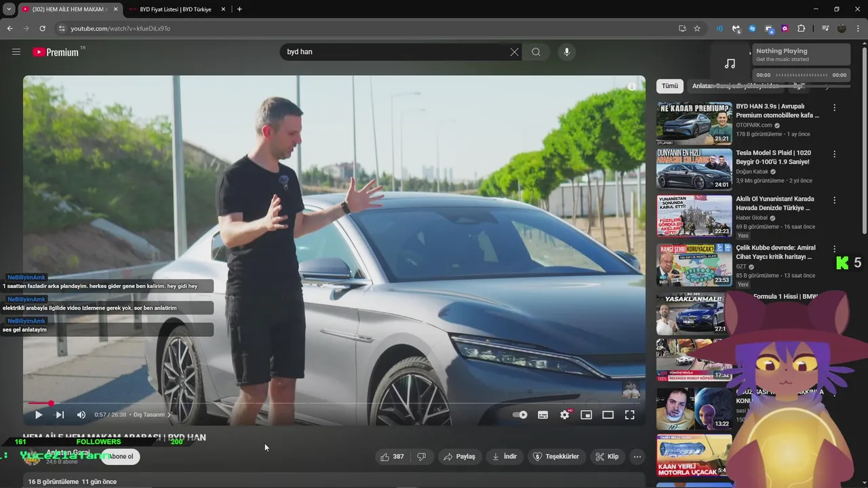Image resolution: width=868 pixels, height=488 pixels.
Task: Share video with Paylaş button
Action: 460,457
